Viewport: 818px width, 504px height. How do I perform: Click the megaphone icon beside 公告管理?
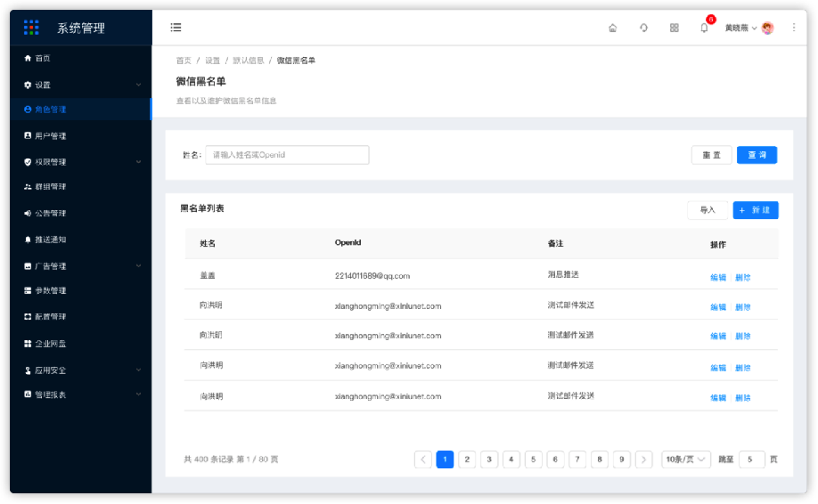tap(28, 213)
